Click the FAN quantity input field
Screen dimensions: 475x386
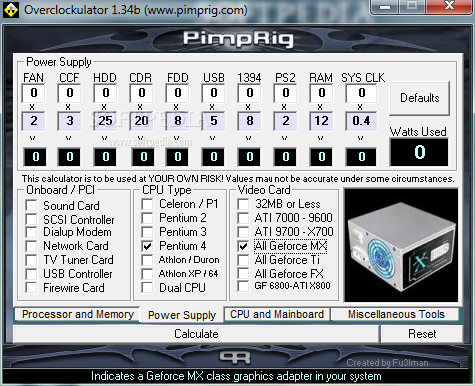tap(34, 93)
